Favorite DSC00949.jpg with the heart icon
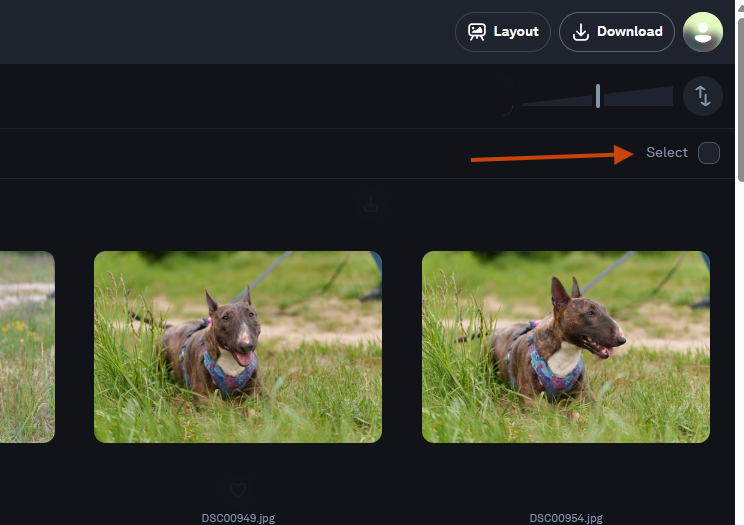The image size is (744, 525). point(238,490)
